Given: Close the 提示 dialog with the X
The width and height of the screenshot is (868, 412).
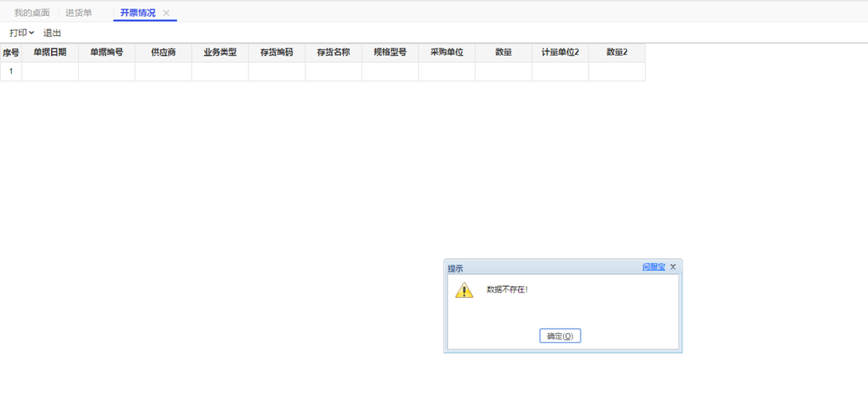Looking at the screenshot, I should click(x=673, y=267).
